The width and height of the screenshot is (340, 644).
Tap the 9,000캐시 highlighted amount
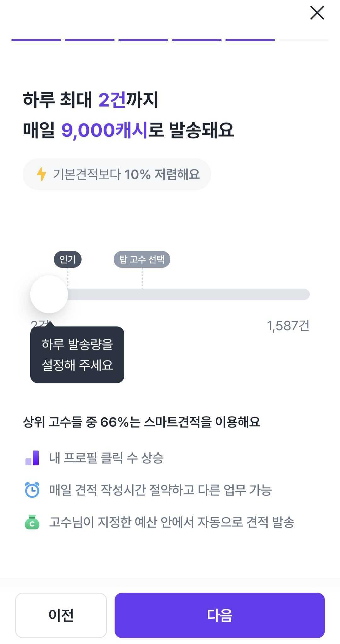coord(104,130)
